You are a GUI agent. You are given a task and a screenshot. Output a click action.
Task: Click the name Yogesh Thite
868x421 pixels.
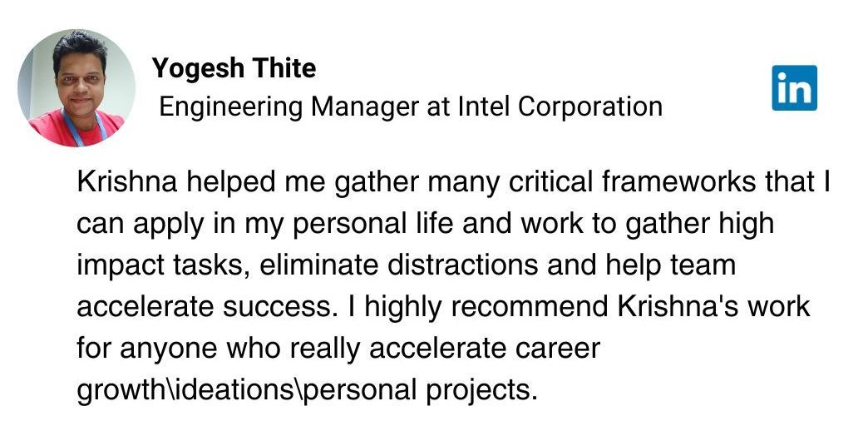click(x=234, y=68)
